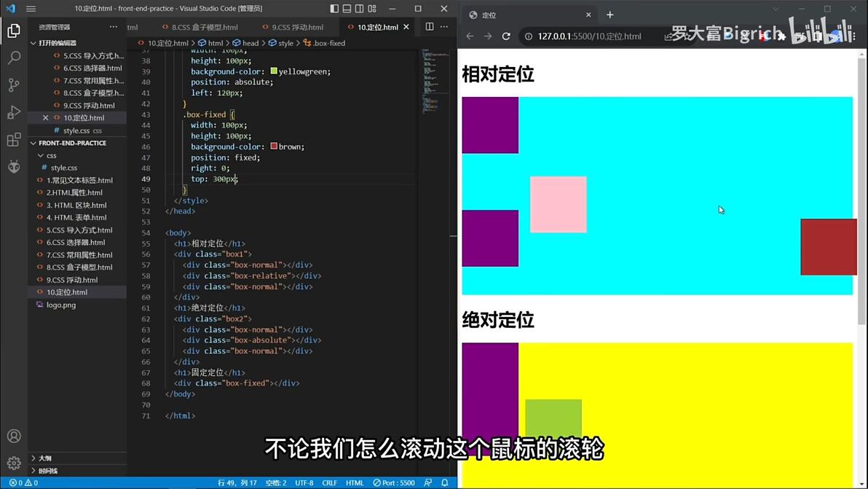Open Customize Layout icon in title bar
The width and height of the screenshot is (868, 489).
coord(372,8)
